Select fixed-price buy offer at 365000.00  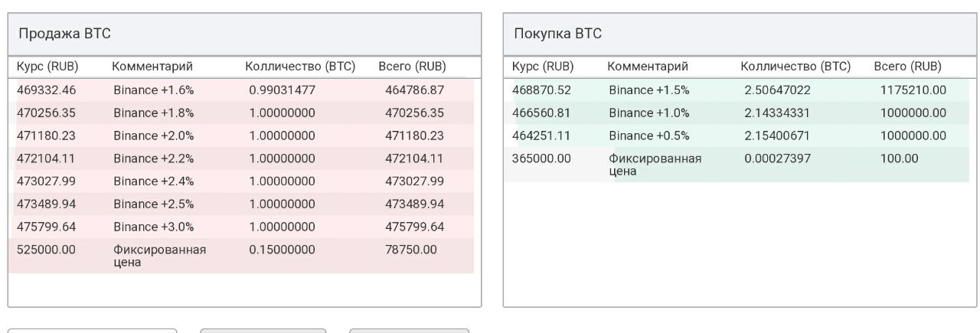pos(737,165)
